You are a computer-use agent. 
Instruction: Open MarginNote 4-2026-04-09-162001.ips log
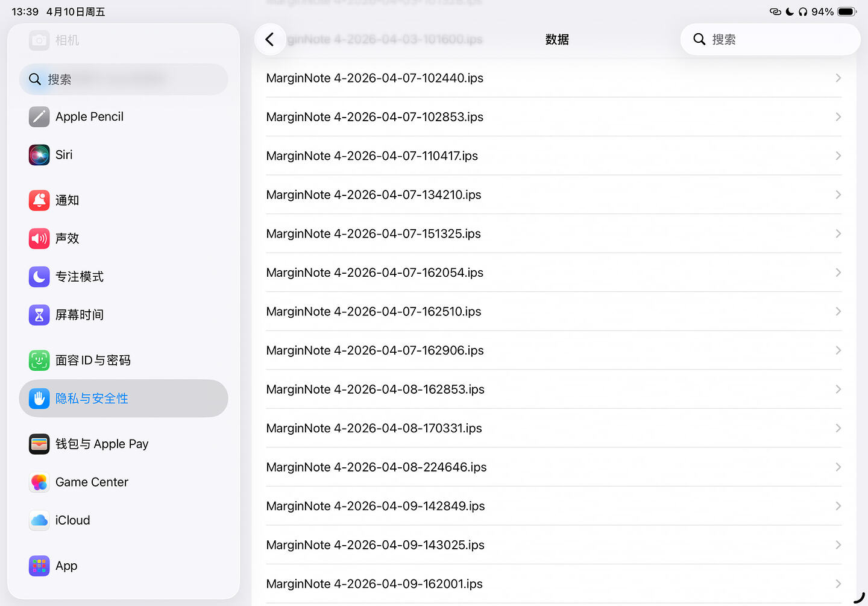pos(553,584)
